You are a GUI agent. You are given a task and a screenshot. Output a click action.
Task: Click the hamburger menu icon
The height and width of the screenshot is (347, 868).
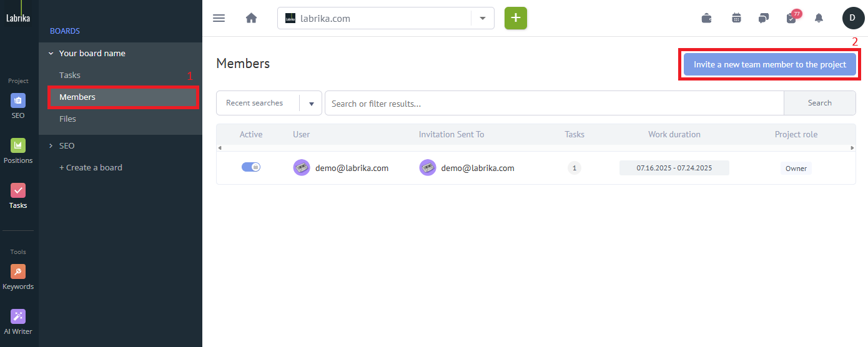point(219,18)
